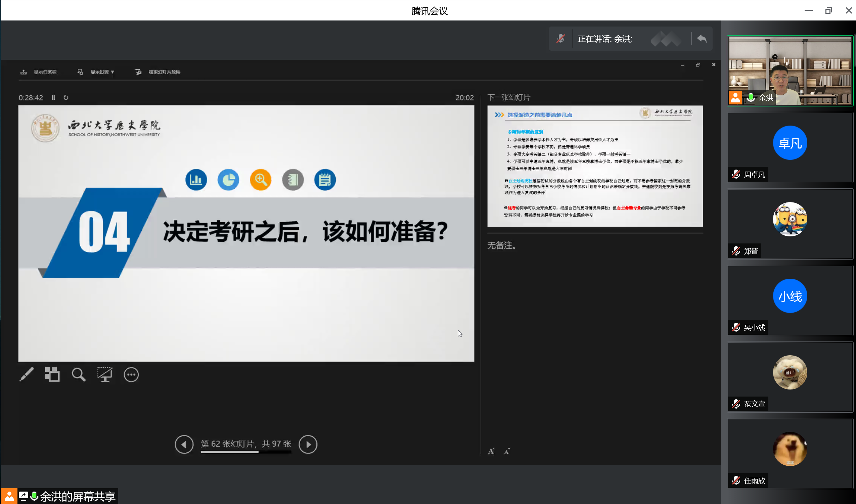Open more slideshow options ellipsis button
The image size is (856, 504).
[131, 375]
